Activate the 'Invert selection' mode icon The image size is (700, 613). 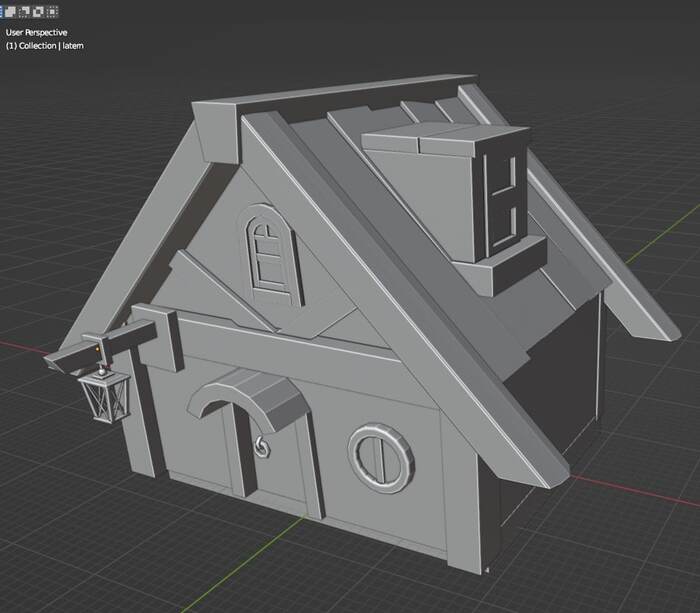38,12
